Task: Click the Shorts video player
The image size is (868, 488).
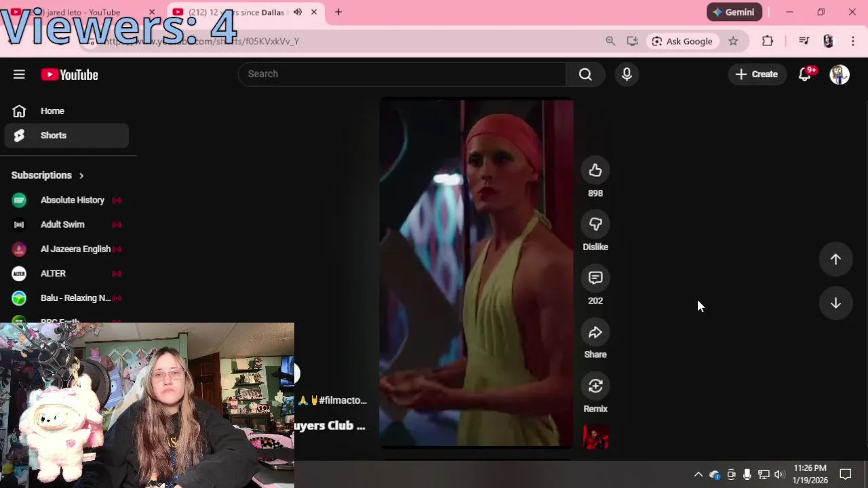Action: [x=476, y=273]
